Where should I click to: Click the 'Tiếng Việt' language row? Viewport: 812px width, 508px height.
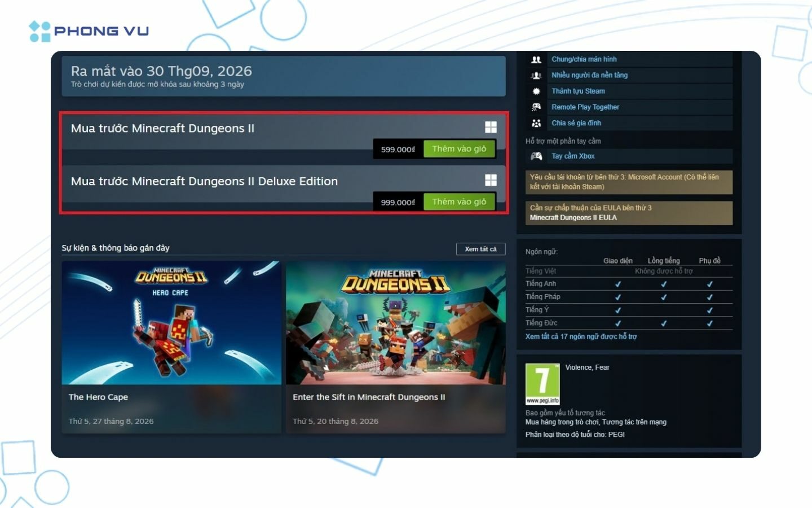(x=629, y=271)
